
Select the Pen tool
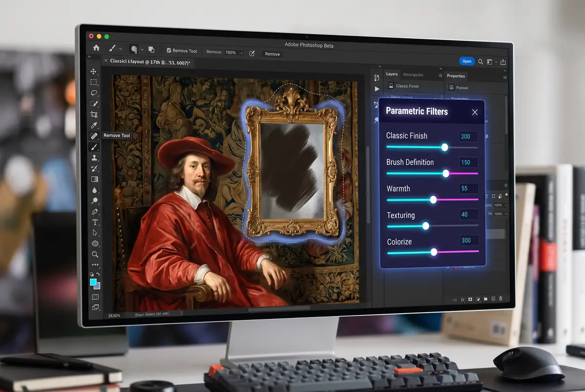(95, 212)
